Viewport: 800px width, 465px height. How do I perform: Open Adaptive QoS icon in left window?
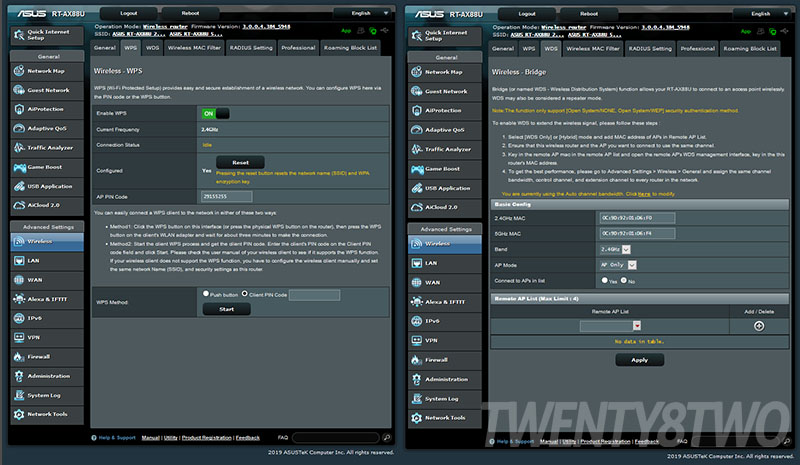coord(19,128)
